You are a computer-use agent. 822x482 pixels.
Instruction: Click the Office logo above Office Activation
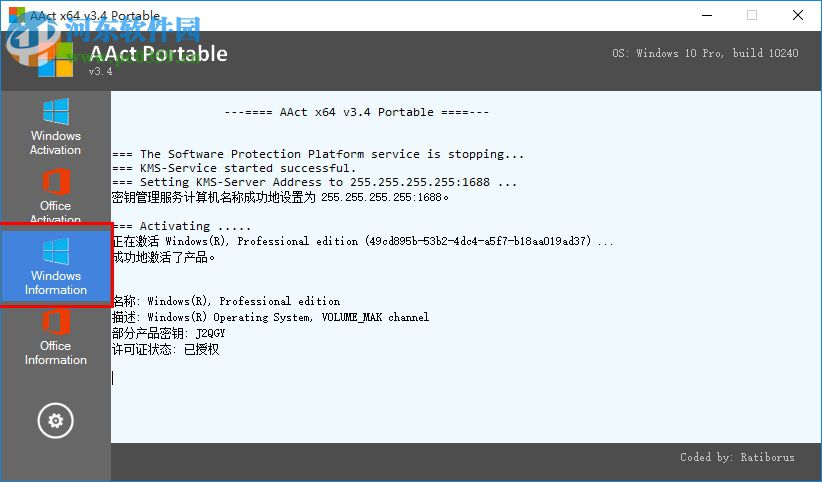pyautogui.click(x=55, y=183)
